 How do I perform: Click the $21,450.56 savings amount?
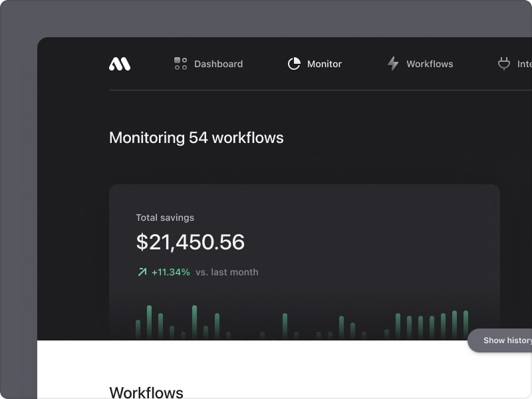pyautogui.click(x=190, y=242)
